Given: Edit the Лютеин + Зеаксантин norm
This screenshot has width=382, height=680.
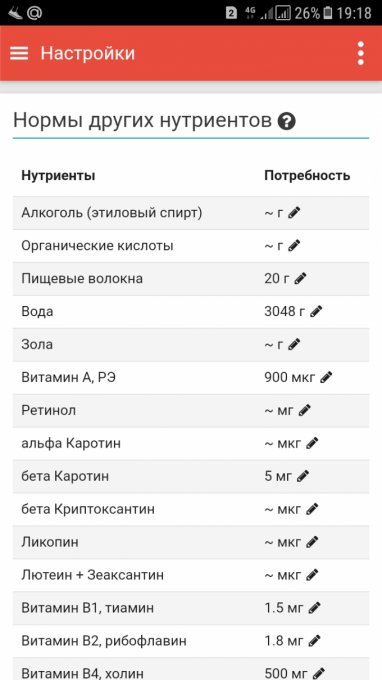Looking at the screenshot, I should (312, 575).
